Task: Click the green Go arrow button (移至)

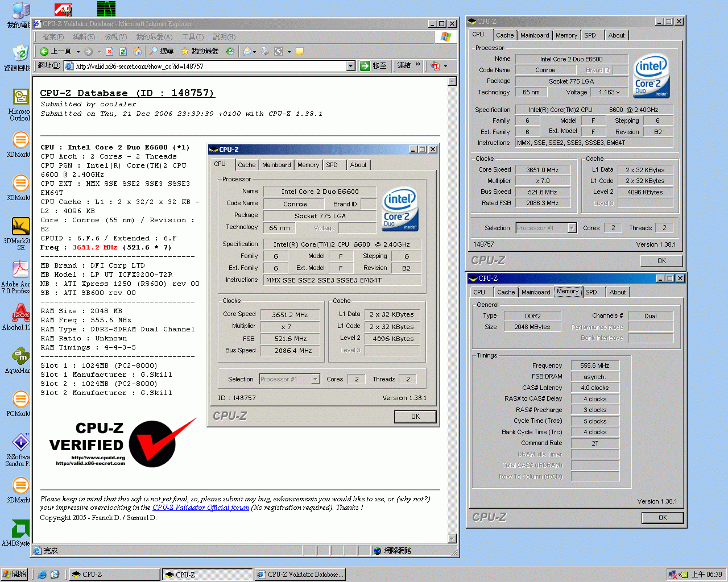Action: point(373,66)
